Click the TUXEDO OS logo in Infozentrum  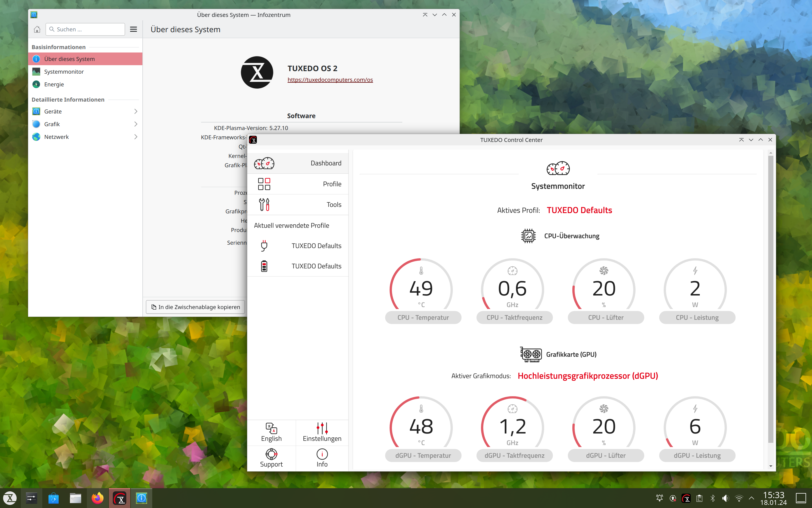pyautogui.click(x=257, y=73)
